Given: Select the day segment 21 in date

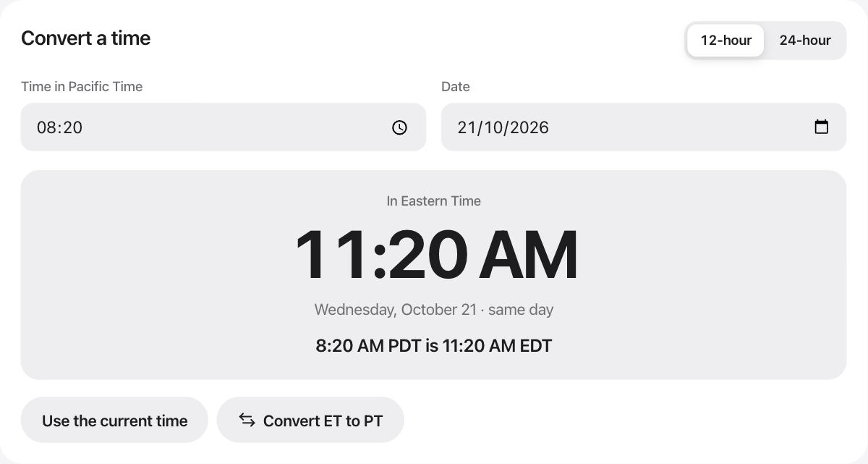Looking at the screenshot, I should (467, 127).
